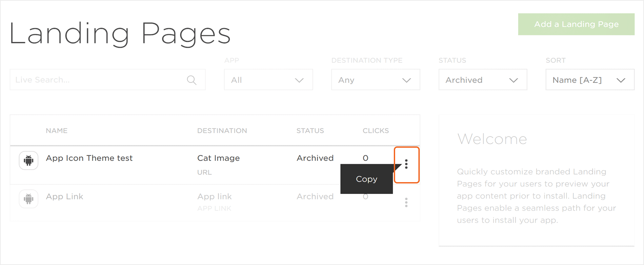
Task: Click the DESTINATION column header
Action: click(x=222, y=131)
